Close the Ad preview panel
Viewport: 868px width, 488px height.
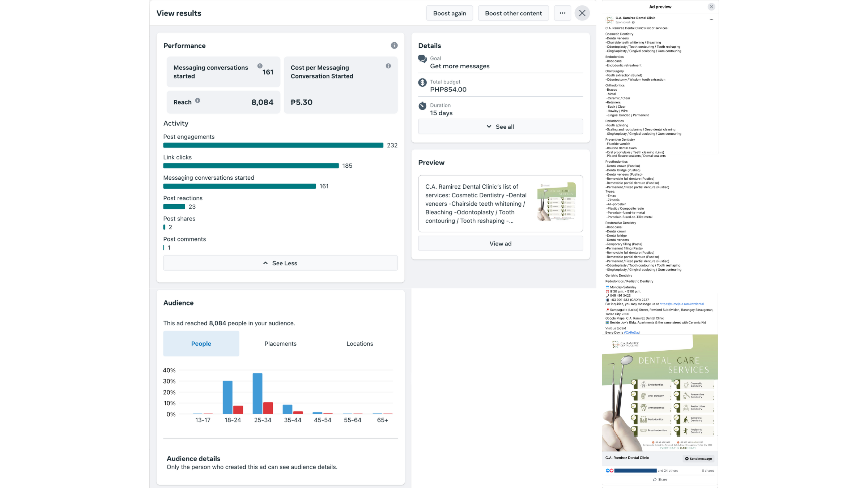point(711,7)
